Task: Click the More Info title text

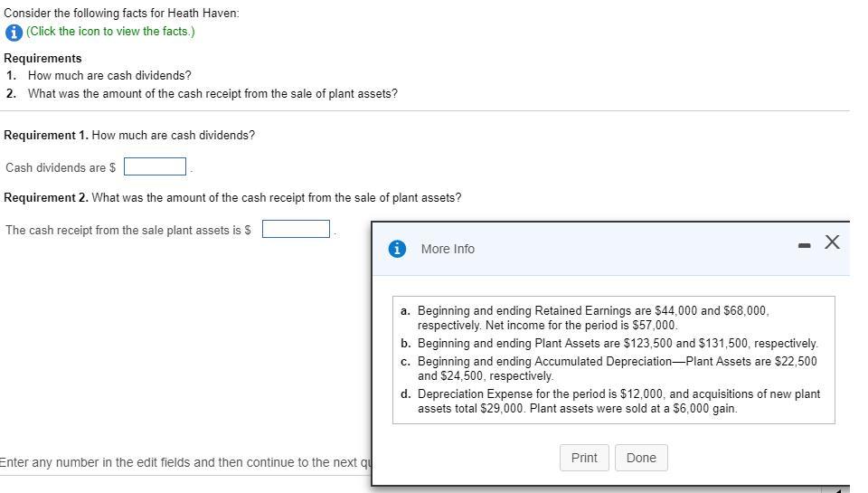Action: [x=448, y=250]
